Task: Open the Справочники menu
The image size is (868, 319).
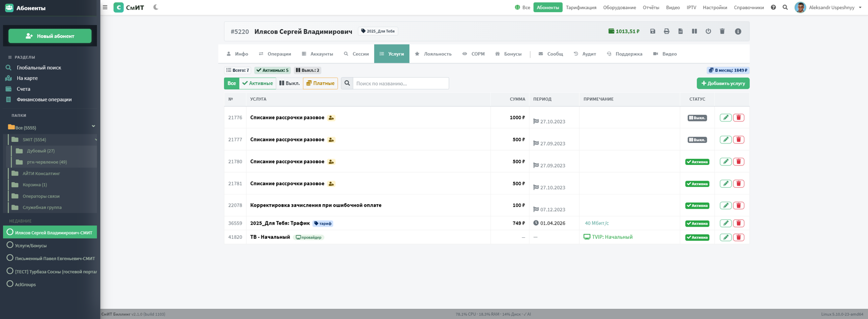Action: (x=749, y=8)
